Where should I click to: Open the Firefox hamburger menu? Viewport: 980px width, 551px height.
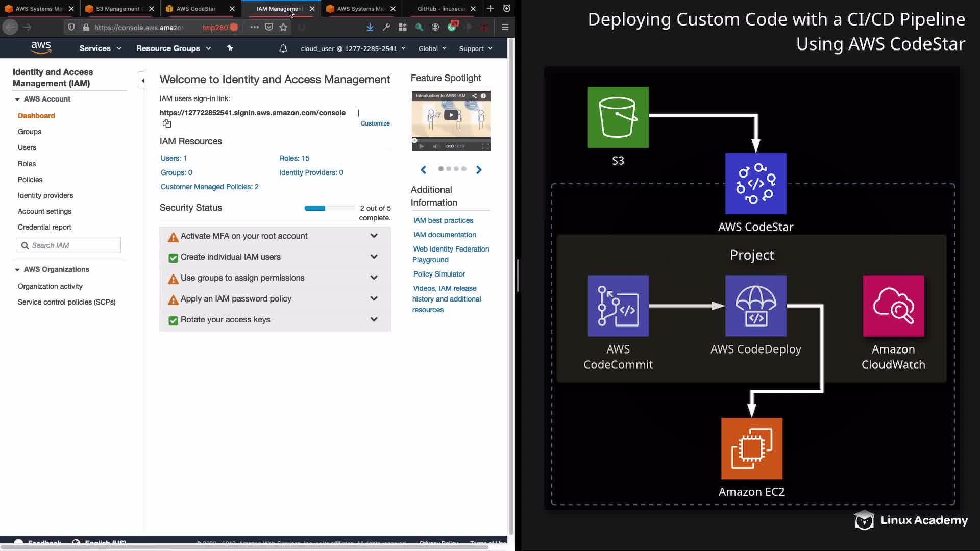coord(505,27)
